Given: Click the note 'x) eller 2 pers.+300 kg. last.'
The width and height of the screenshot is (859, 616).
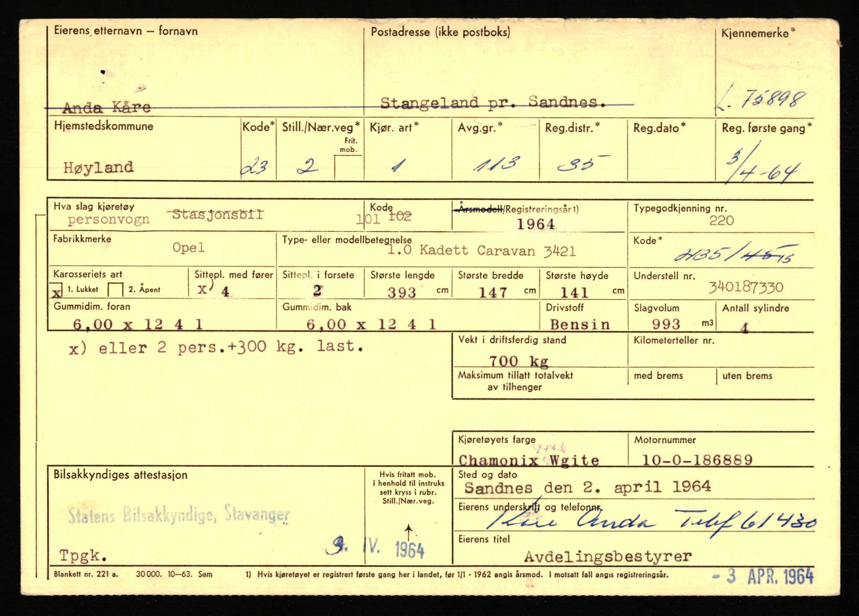Looking at the screenshot, I should click(216, 348).
